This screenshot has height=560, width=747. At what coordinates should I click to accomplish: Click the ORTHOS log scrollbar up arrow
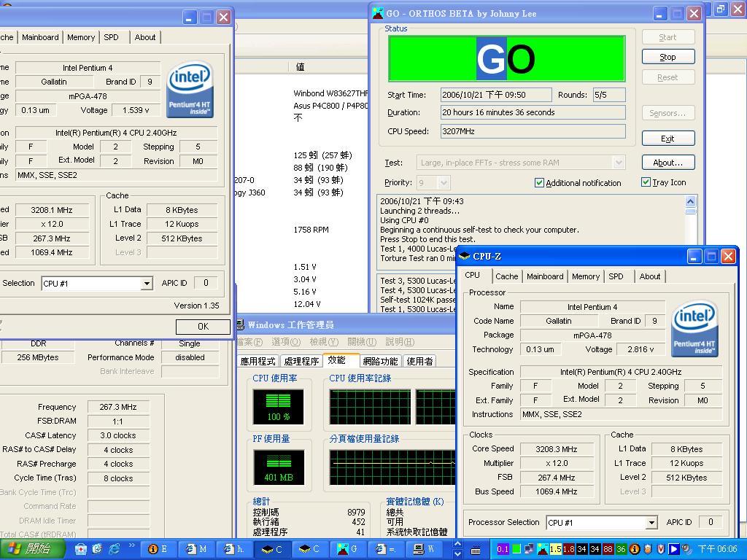(690, 201)
